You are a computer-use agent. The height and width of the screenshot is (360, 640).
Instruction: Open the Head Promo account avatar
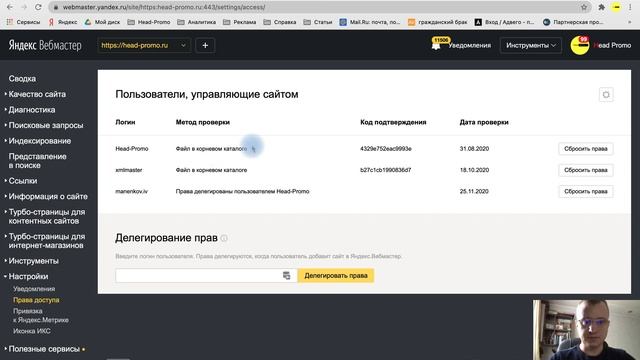[x=580, y=45]
